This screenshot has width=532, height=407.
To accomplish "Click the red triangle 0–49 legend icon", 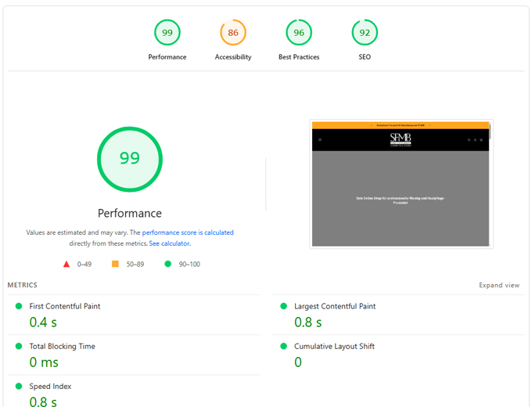I will coord(66,265).
